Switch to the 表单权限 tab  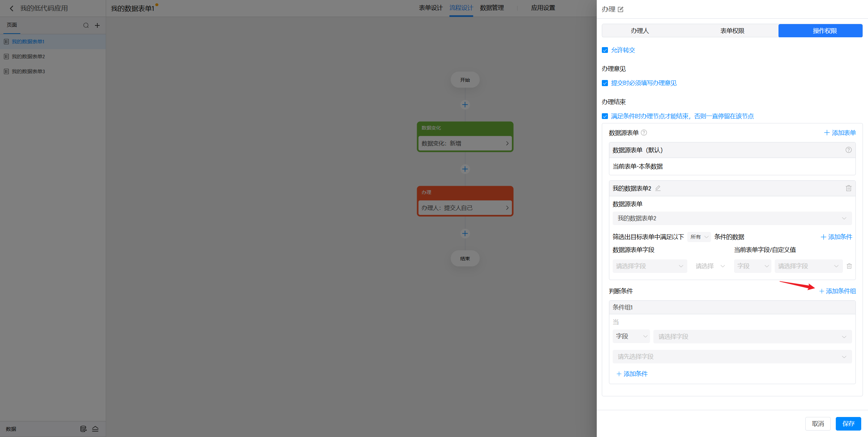point(732,31)
